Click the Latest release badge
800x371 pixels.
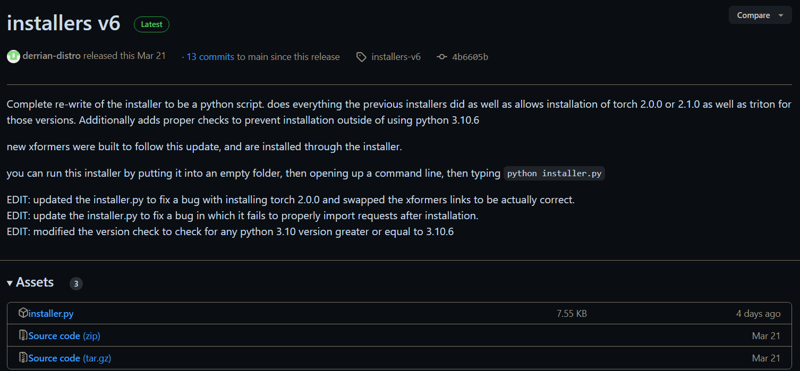pyautogui.click(x=152, y=24)
